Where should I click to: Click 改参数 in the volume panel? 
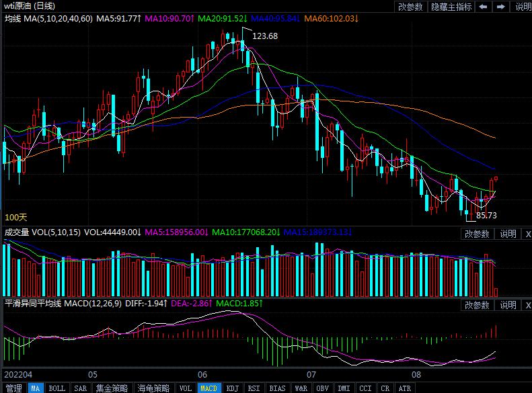[477, 234]
